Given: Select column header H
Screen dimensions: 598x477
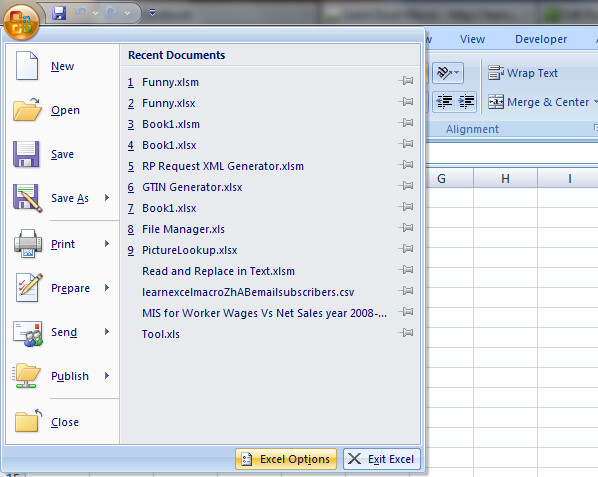Looking at the screenshot, I should coord(505,178).
